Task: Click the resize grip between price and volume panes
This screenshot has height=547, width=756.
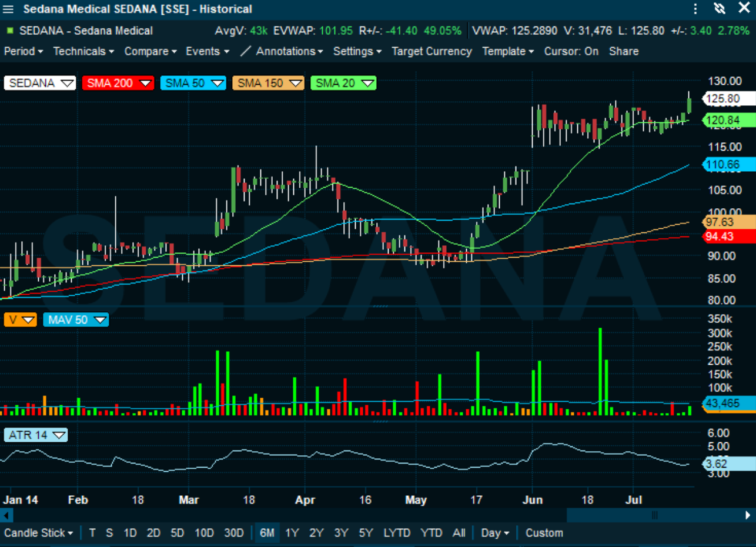Action: (380, 306)
